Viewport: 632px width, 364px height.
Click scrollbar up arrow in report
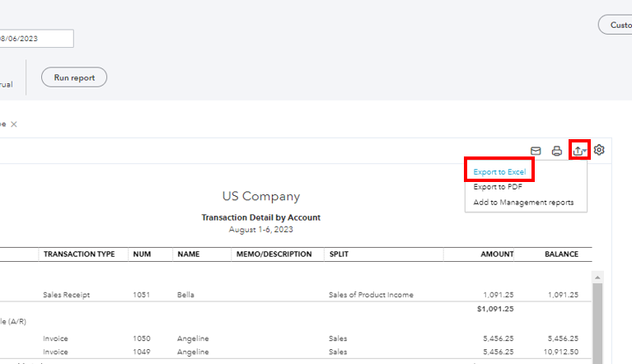coord(597,278)
